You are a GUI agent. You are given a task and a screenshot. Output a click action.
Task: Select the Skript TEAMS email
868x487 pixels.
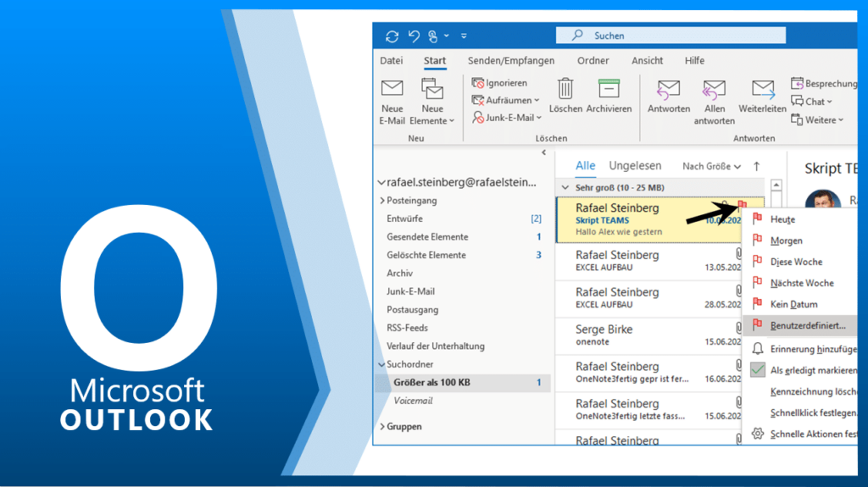(x=648, y=220)
